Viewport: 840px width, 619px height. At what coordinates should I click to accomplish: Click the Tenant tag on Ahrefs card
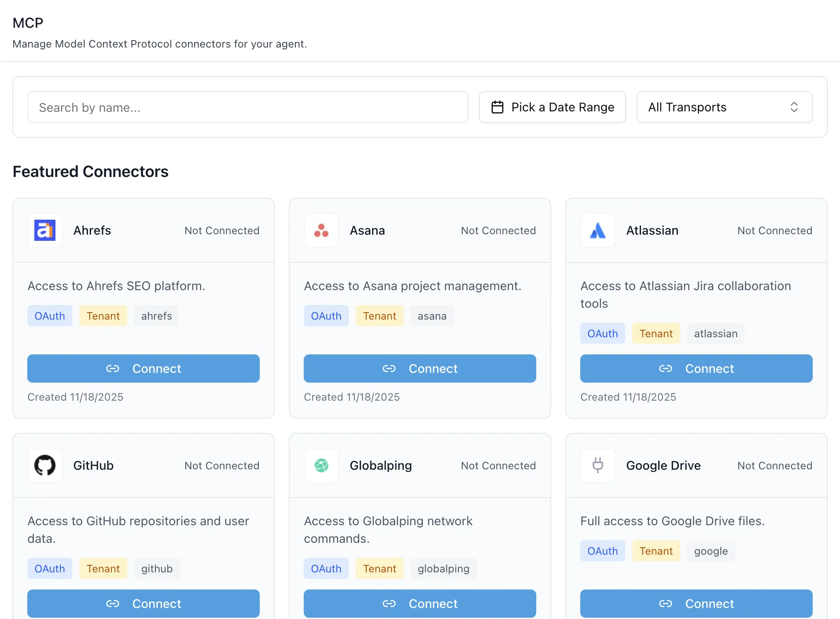click(x=103, y=316)
